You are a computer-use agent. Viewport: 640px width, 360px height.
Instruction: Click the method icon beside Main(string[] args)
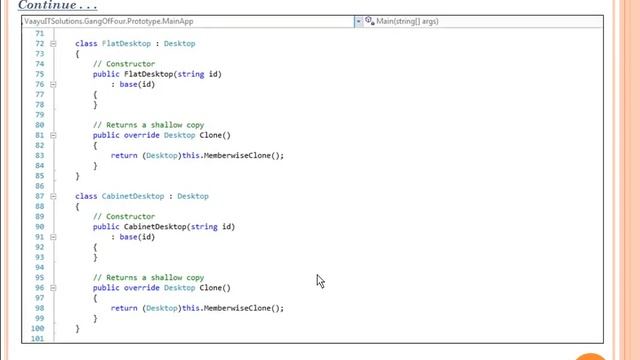pos(369,21)
